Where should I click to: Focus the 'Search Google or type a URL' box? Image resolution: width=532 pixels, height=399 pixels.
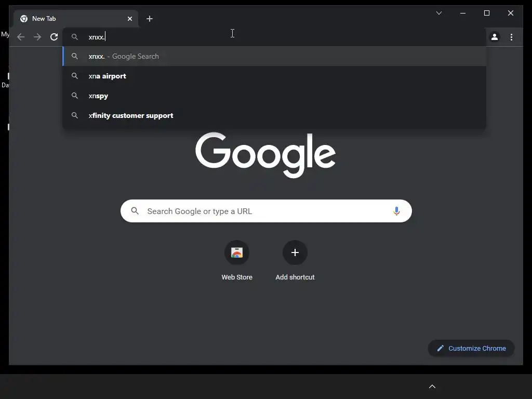pyautogui.click(x=266, y=211)
